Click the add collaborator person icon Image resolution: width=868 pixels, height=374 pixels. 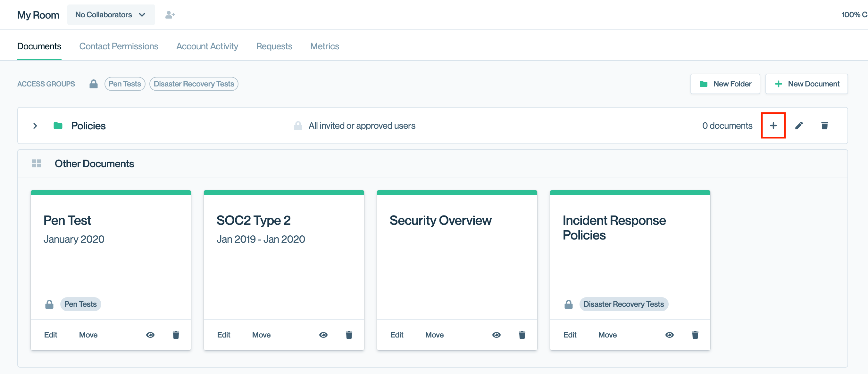coord(170,15)
